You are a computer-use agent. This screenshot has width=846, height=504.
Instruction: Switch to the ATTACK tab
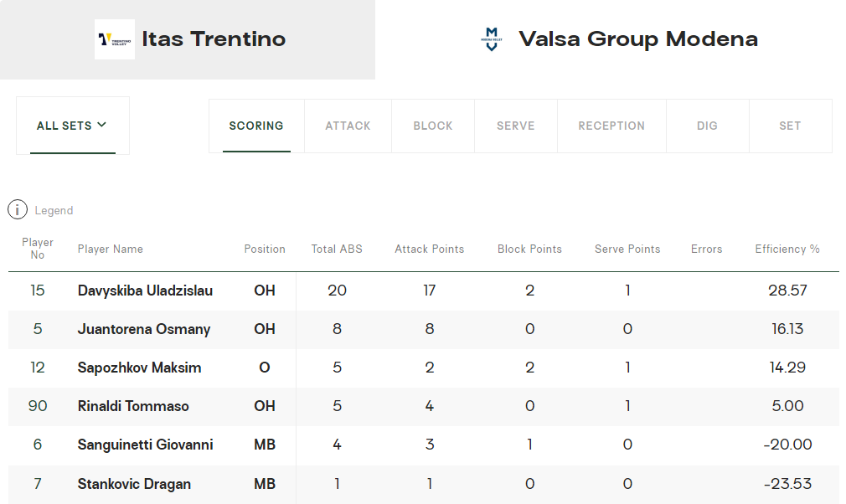(x=348, y=126)
